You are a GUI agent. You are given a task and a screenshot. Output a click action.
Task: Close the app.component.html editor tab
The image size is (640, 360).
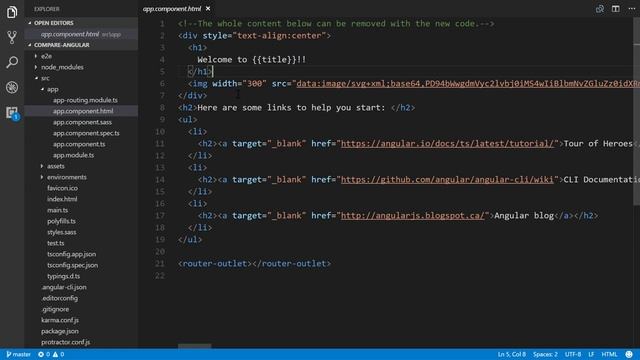click(x=208, y=9)
